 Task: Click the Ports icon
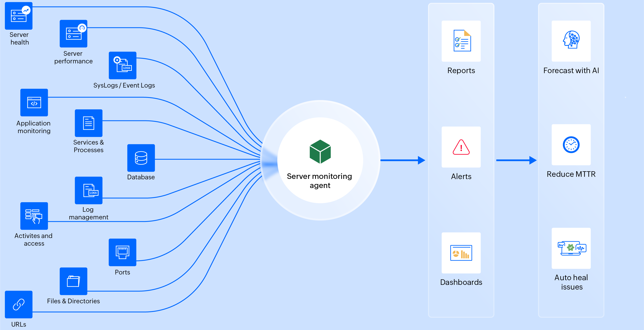pos(122,252)
